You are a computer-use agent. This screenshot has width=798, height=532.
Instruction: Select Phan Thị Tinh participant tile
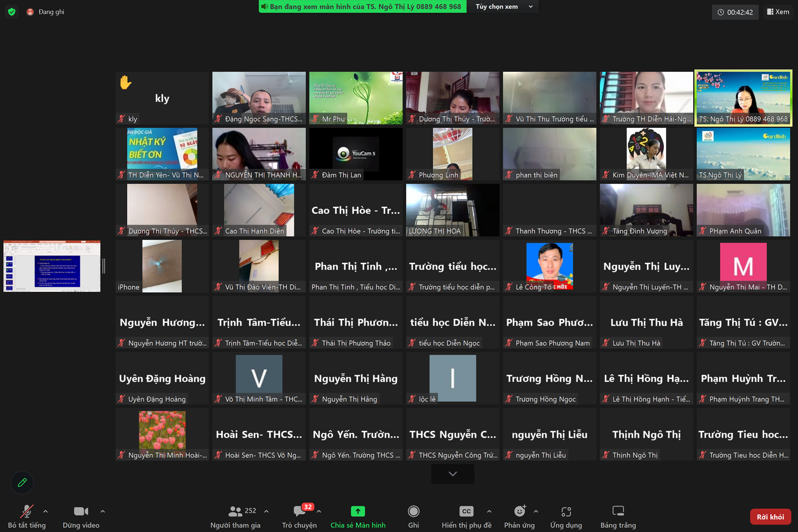point(356,266)
